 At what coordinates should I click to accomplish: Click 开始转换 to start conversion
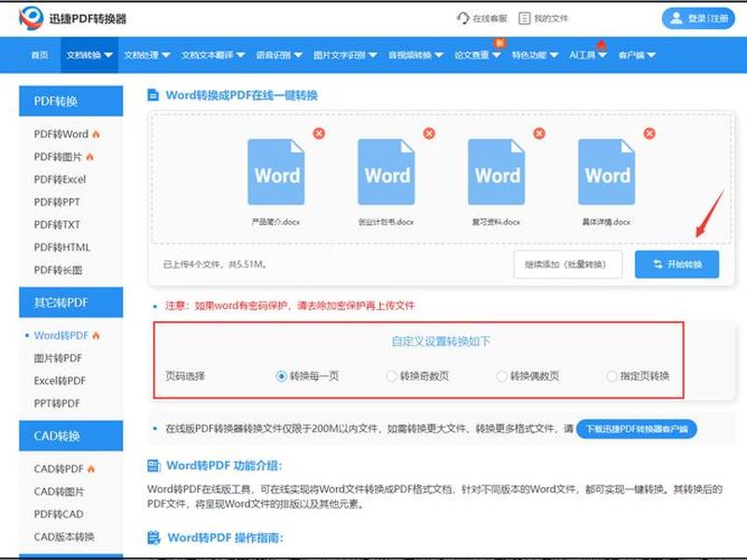click(x=676, y=264)
